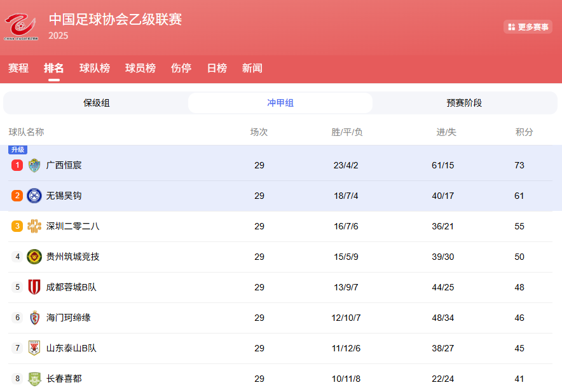The image size is (562, 392).
Task: Go to 球队榜 tab
Action: (x=95, y=68)
